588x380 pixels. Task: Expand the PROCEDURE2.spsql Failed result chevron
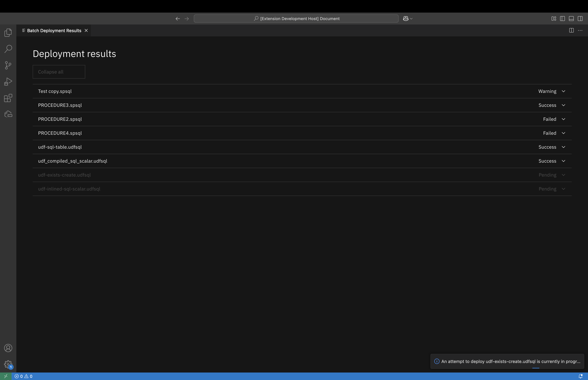pos(563,119)
